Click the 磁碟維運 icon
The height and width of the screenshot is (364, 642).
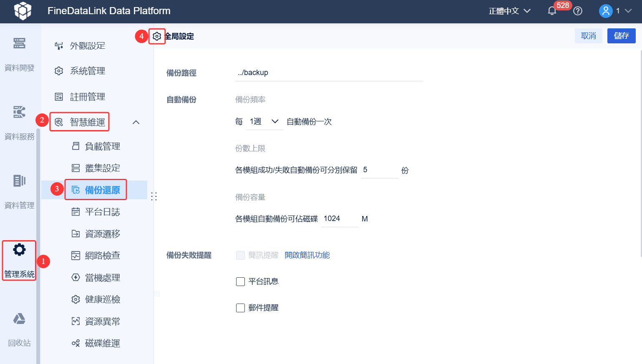coord(76,343)
